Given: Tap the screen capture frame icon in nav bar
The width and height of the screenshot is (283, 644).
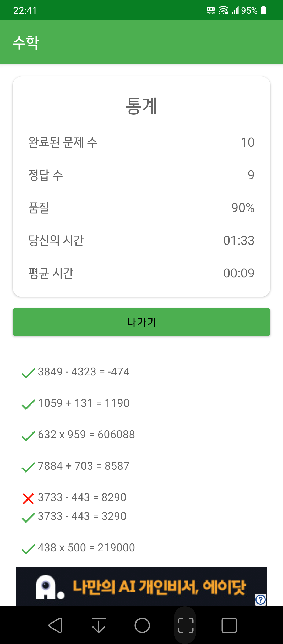Looking at the screenshot, I should click(x=186, y=625).
